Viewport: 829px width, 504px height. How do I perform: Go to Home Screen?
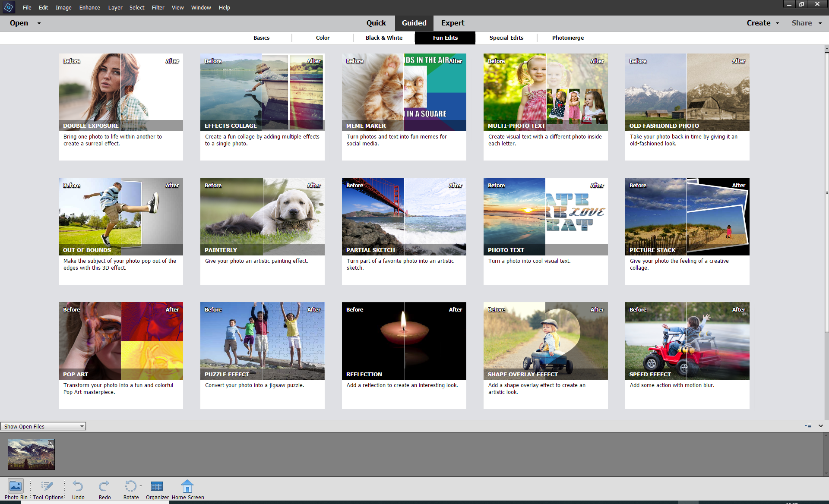click(187, 487)
